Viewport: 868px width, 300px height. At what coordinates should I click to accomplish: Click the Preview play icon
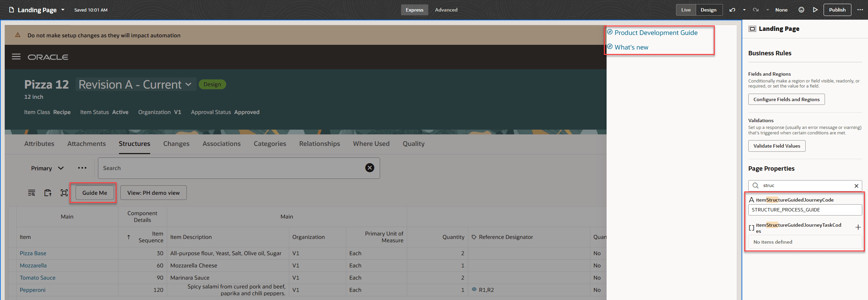[815, 10]
